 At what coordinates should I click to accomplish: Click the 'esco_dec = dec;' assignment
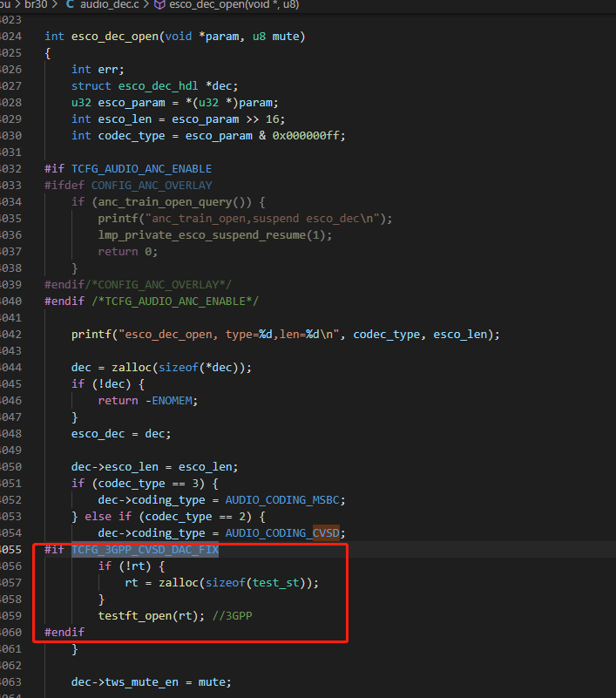(x=121, y=434)
